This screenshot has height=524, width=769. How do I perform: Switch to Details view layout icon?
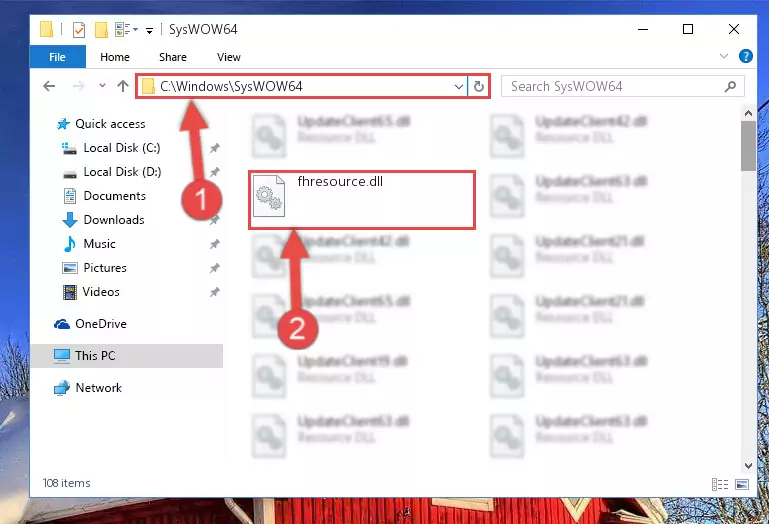pyautogui.click(x=719, y=484)
